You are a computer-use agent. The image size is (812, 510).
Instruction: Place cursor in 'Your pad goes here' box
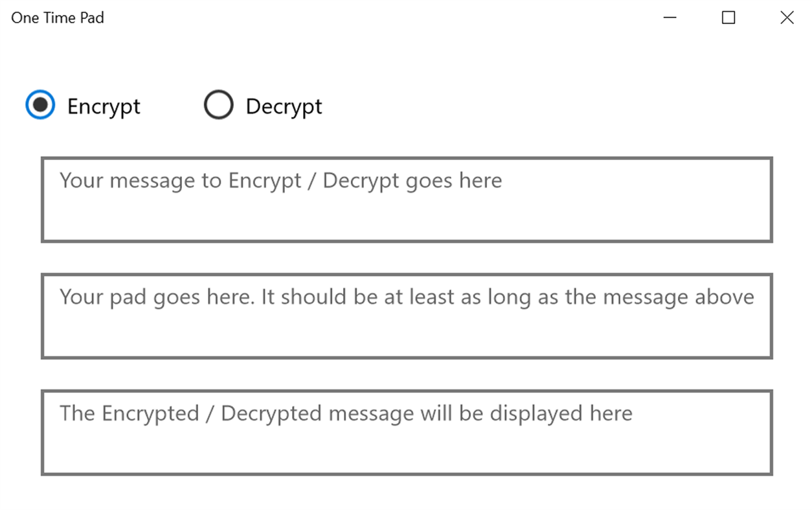point(407,316)
